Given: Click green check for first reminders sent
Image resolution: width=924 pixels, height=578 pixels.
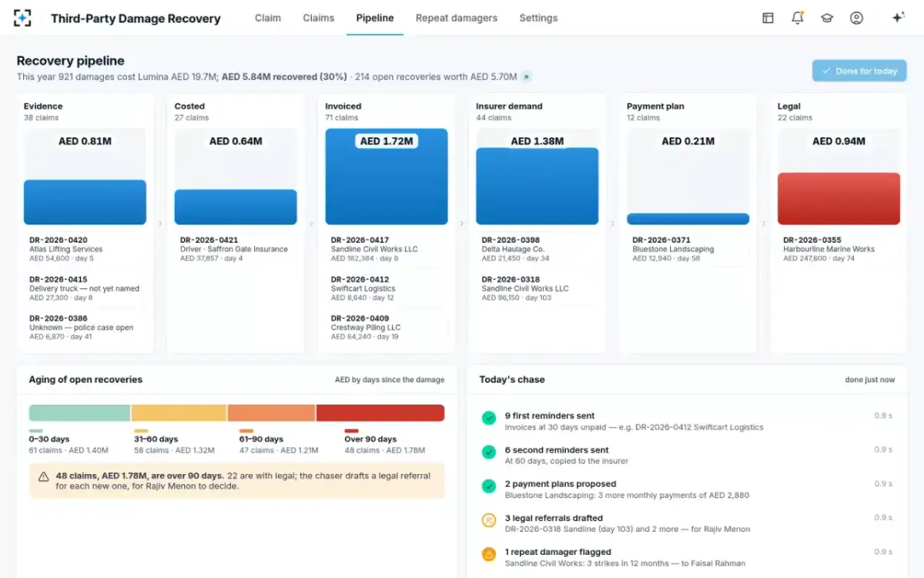Looking at the screenshot, I should [488, 418].
